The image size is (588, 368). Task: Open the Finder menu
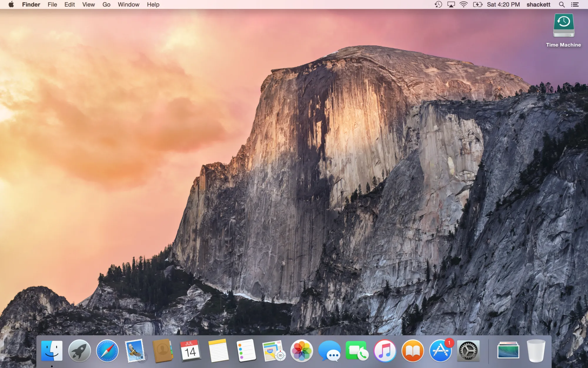click(31, 4)
